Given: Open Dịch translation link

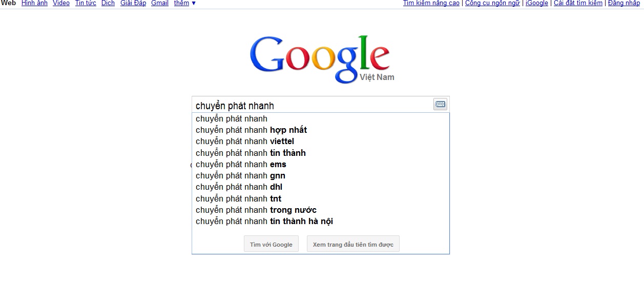Looking at the screenshot, I should [x=108, y=3].
